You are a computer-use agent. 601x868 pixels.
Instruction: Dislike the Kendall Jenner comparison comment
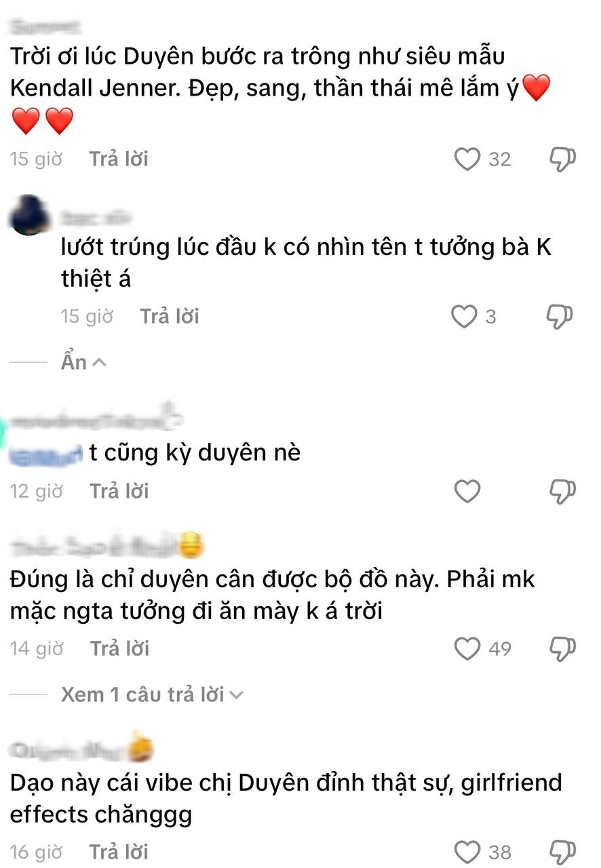pos(562,159)
